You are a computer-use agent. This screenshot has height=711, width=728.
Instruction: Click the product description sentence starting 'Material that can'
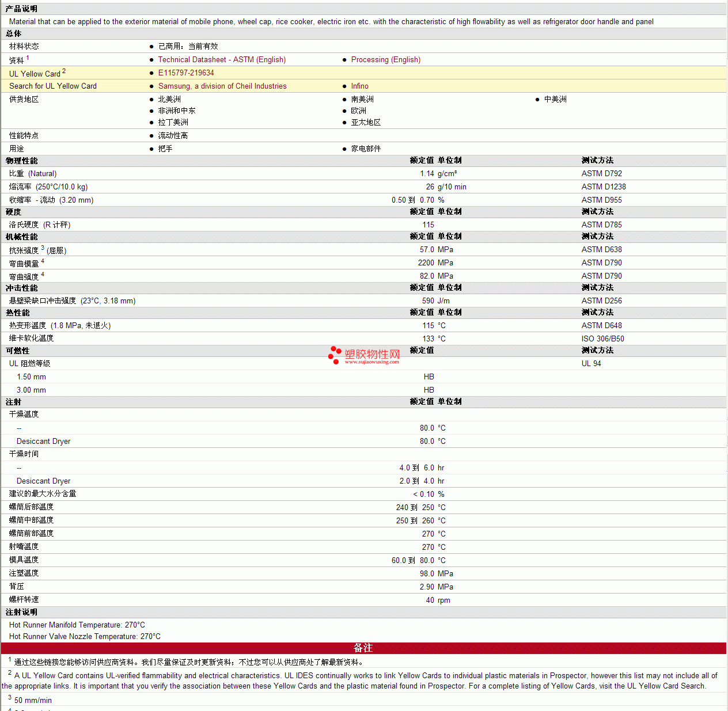(x=331, y=22)
